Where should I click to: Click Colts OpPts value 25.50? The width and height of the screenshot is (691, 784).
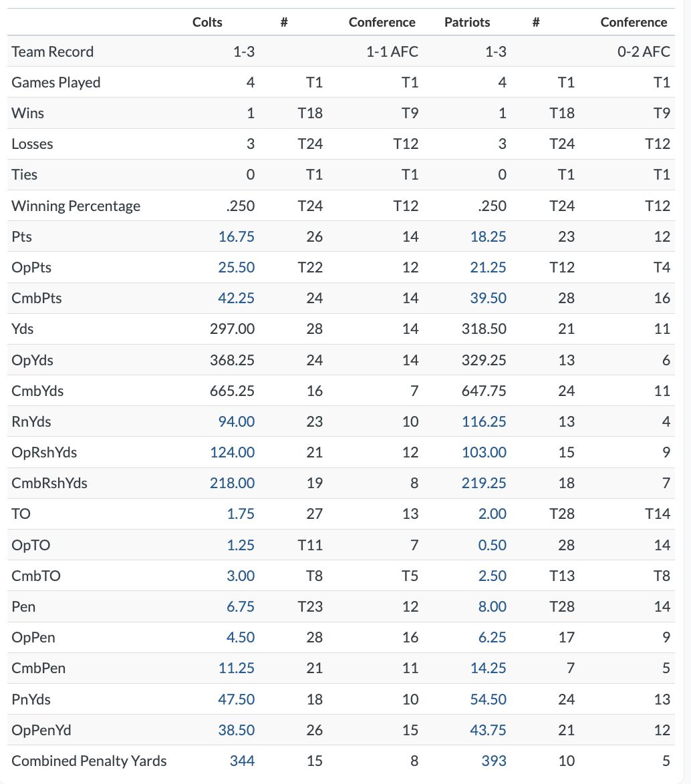click(x=236, y=267)
